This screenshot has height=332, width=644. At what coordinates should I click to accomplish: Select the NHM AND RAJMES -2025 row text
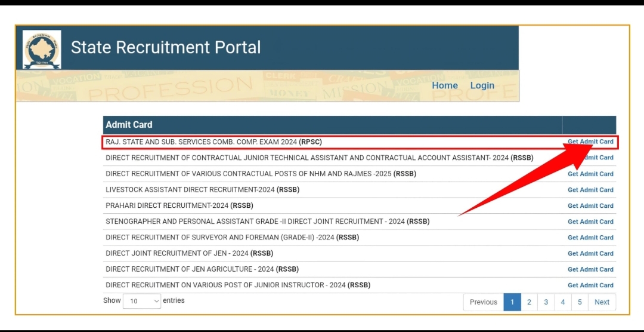(x=261, y=174)
